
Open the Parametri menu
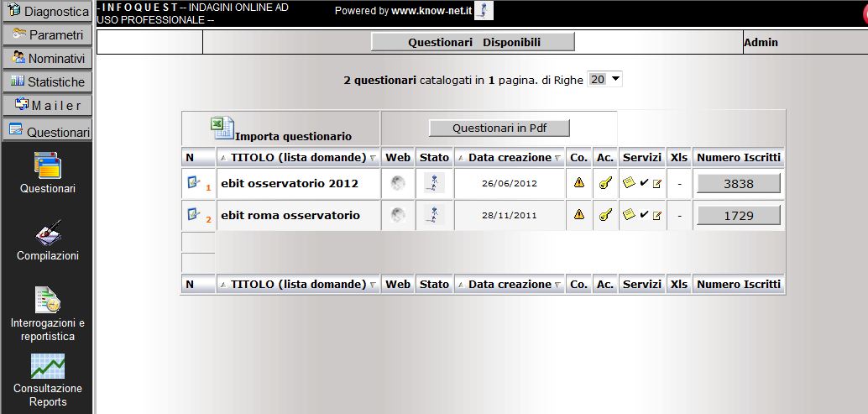click(x=47, y=35)
